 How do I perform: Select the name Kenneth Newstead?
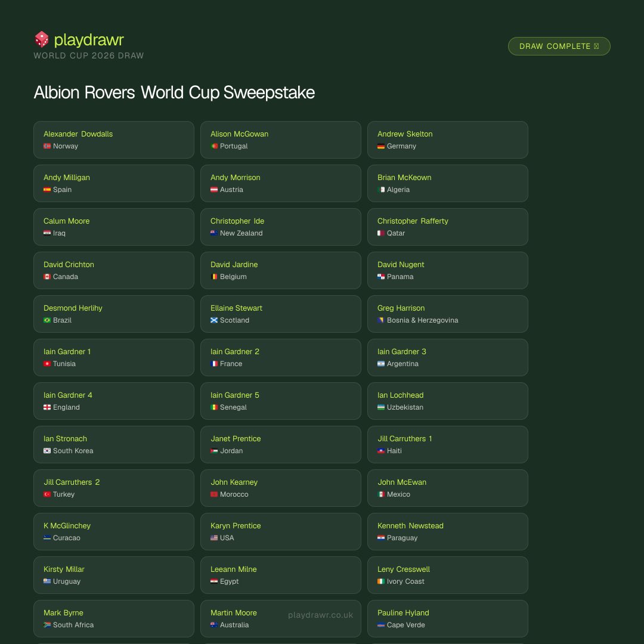[410, 526]
